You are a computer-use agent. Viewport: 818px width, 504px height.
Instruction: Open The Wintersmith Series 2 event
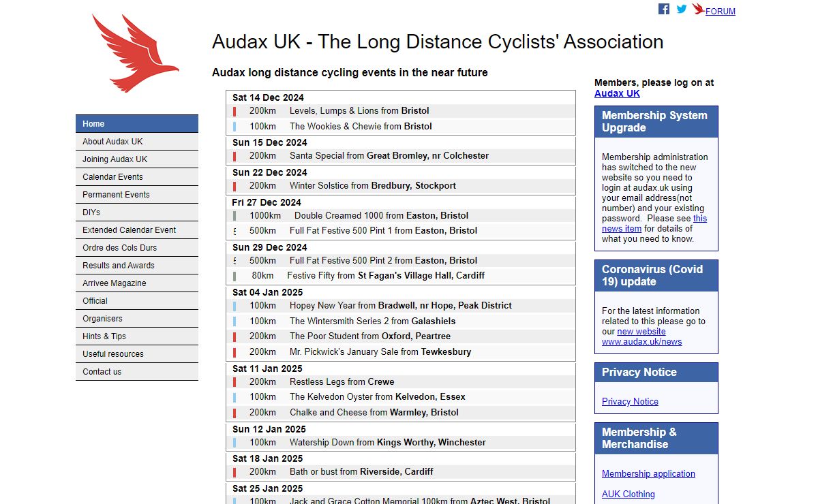401,321
